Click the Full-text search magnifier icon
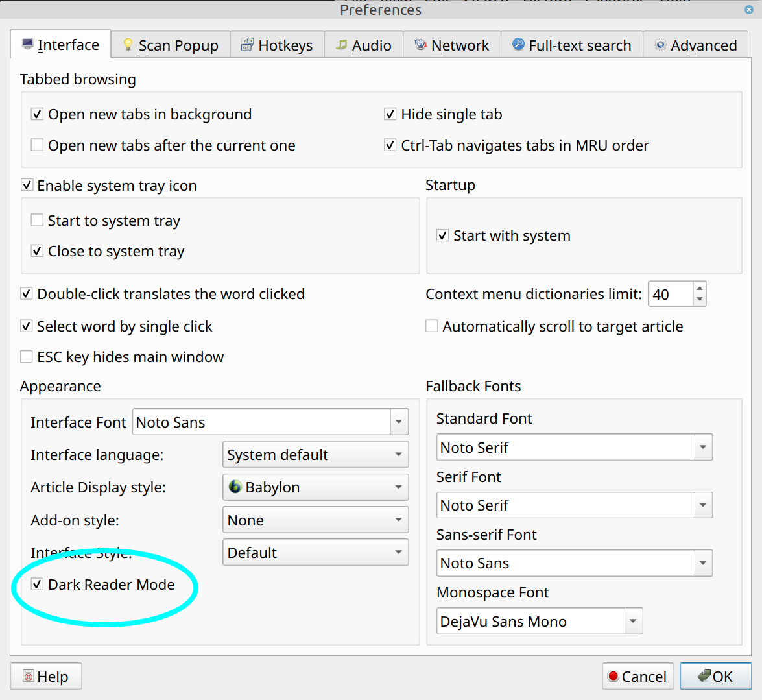The height and width of the screenshot is (700, 762). tap(518, 44)
